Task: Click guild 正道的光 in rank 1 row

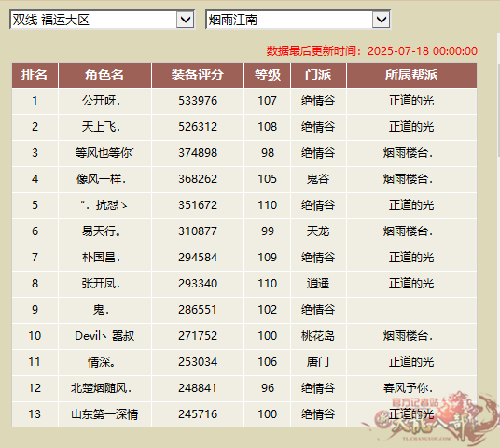Action: click(411, 101)
